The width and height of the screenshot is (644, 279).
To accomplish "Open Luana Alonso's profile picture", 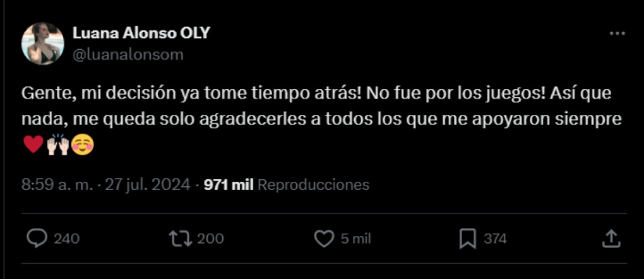I will (x=43, y=44).
